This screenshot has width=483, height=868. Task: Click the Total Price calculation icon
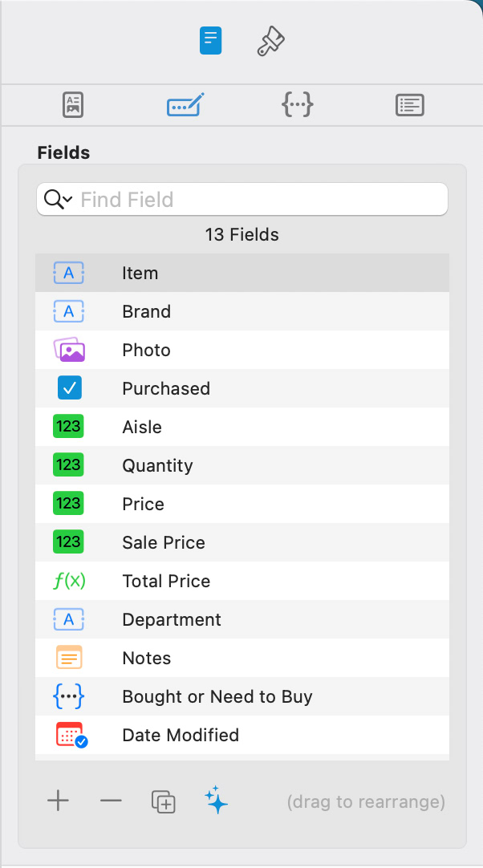pos(69,581)
